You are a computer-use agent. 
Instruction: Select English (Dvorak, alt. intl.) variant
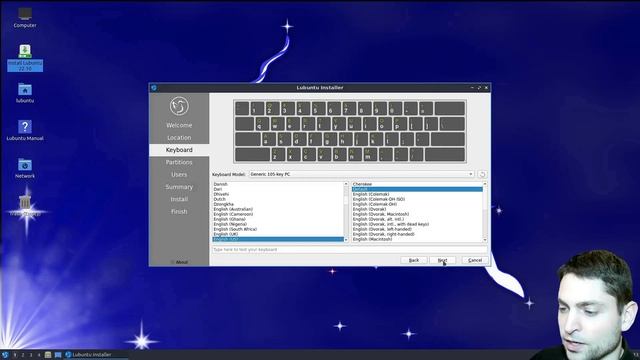pyautogui.click(x=378, y=219)
